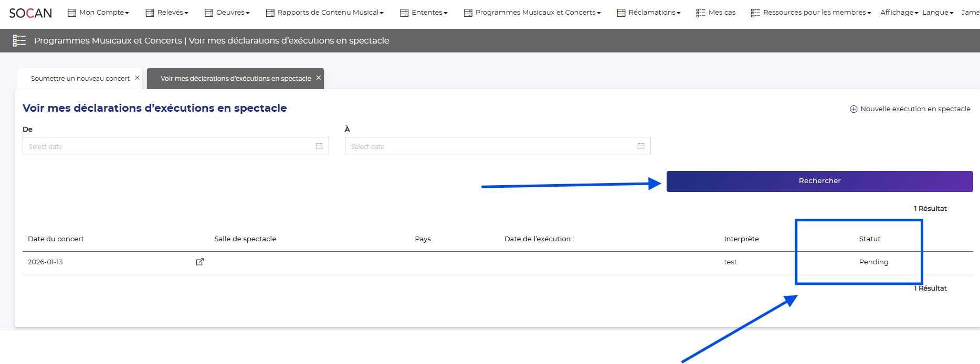Screen dimensions: 980x364
Task: Open the Mes cas menu item
Action: pyautogui.click(x=716, y=13)
